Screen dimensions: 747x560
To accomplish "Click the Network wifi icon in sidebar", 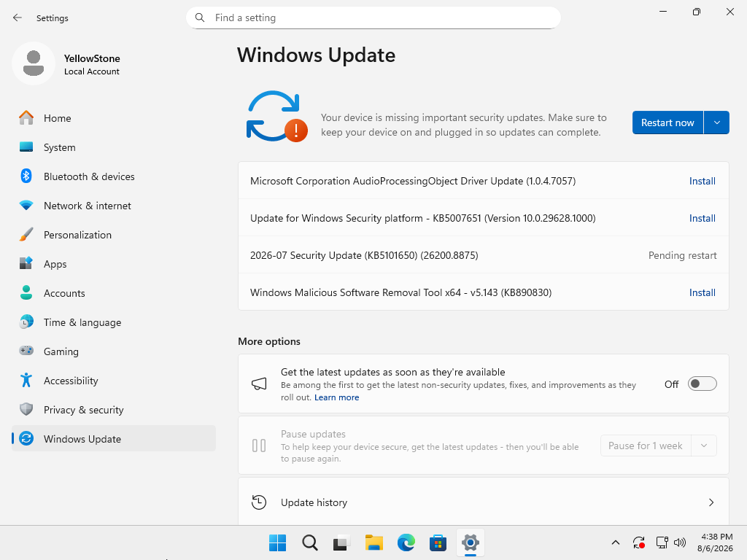I will [26, 205].
